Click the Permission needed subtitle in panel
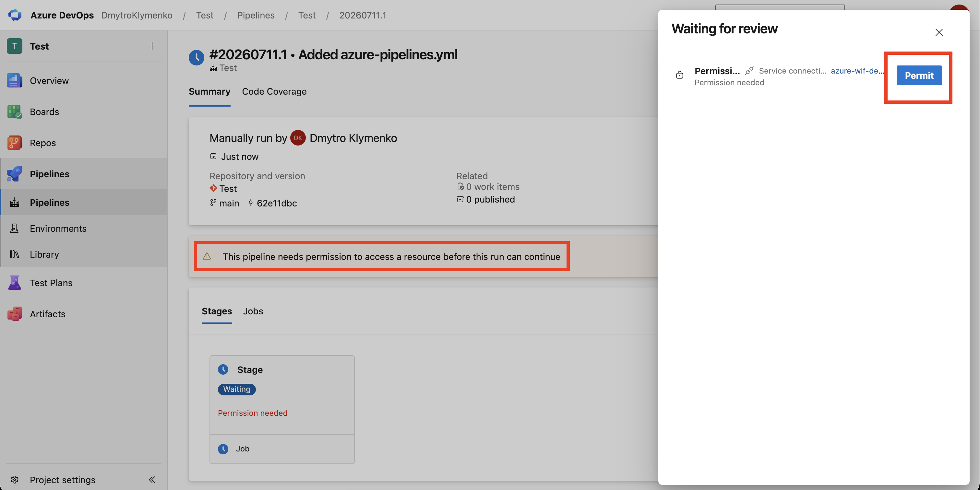 pos(729,83)
